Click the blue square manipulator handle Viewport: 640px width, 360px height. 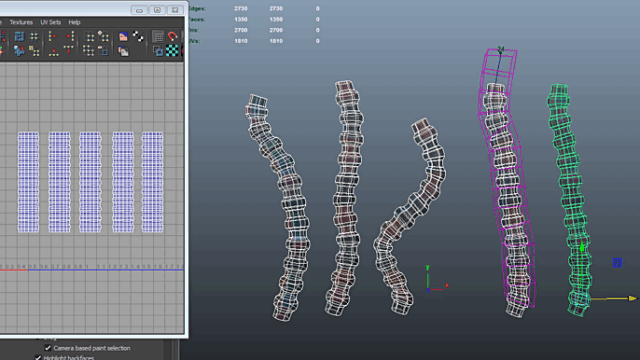click(617, 263)
